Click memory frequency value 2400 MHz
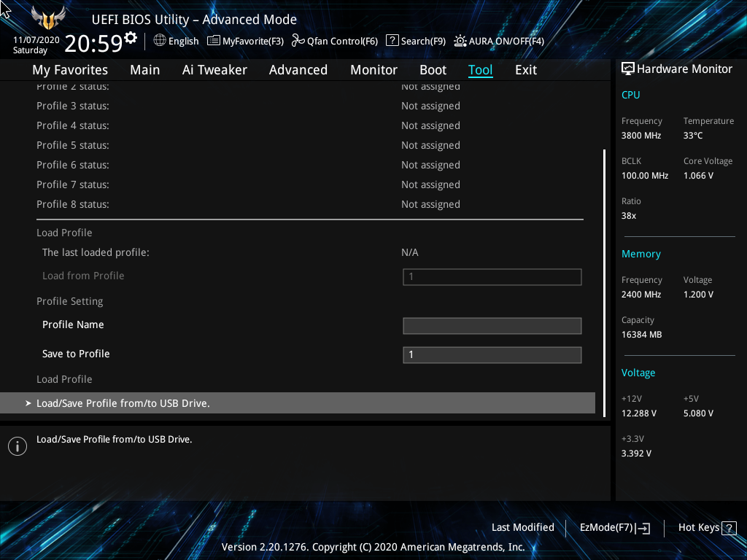Screen dimensions: 747x560 pos(641,295)
